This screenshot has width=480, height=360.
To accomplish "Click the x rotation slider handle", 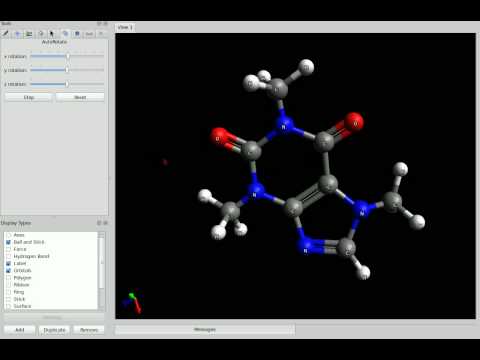I will (68, 56).
